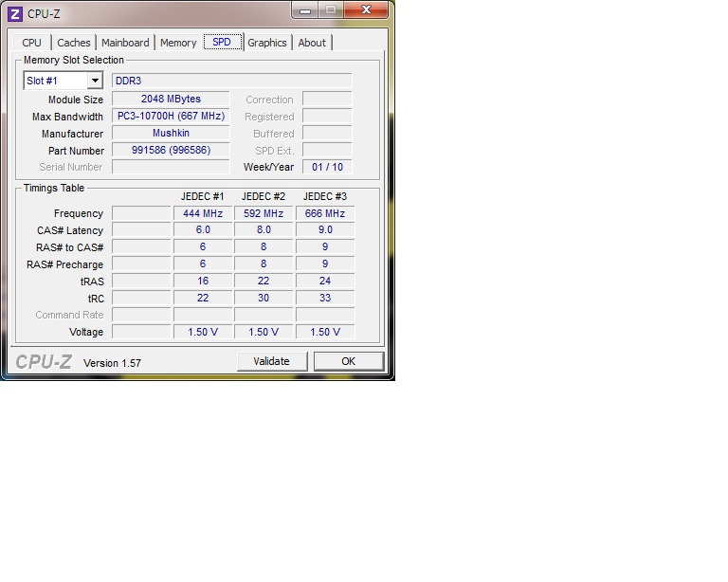The image size is (728, 582).
Task: Click the JEDEC #3 frequency 666 MHz
Action: [x=325, y=213]
